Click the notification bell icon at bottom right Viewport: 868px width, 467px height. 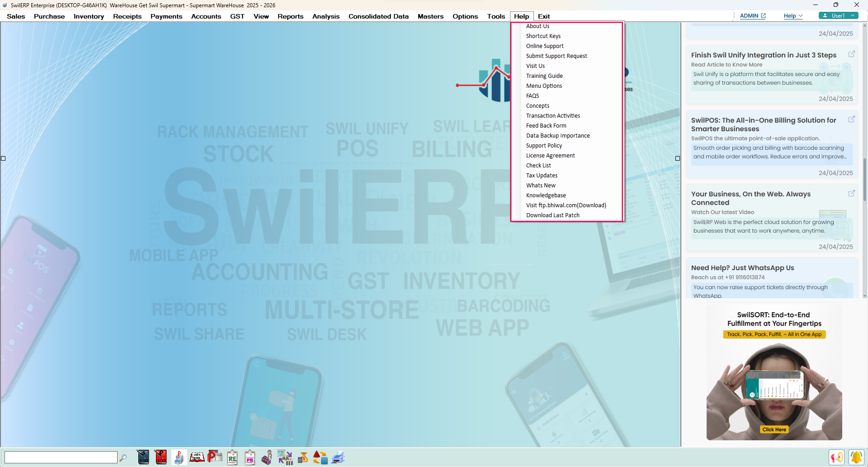pyautogui.click(x=856, y=457)
